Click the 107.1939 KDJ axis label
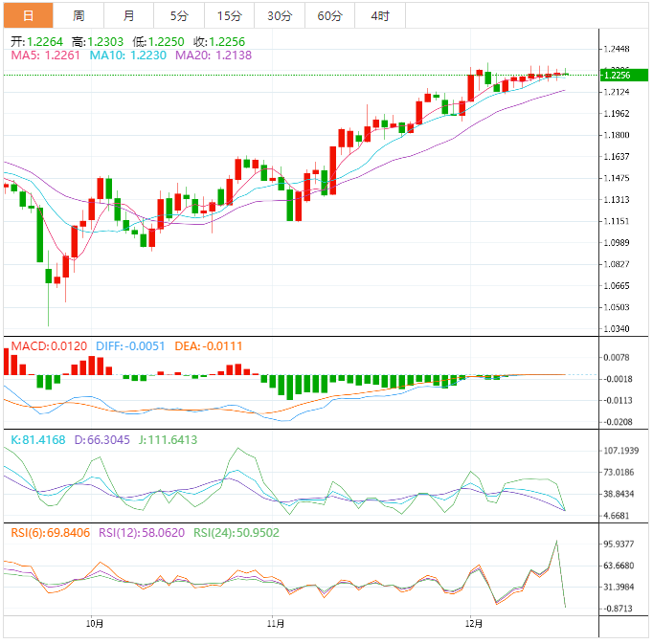Screen dimensions: 653x644 tap(621, 451)
